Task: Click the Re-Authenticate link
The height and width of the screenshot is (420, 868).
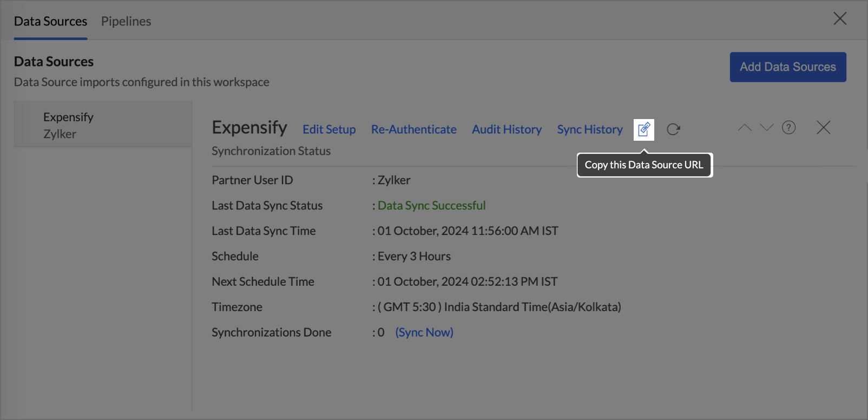Action: [413, 130]
